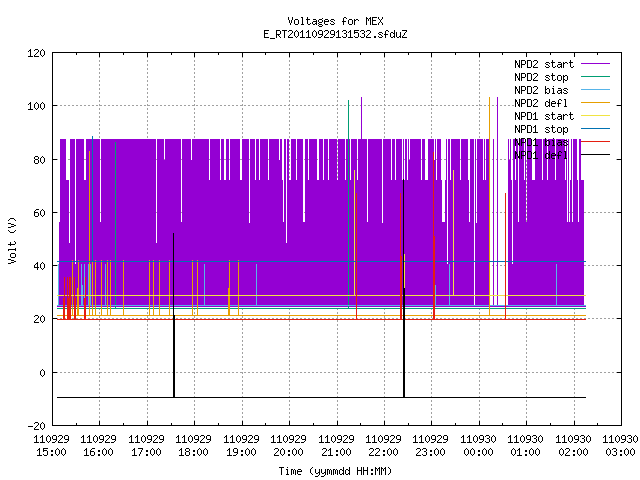Click the 'NPD2 defl' legend label
This screenshot has height=480, width=640.
(541, 103)
